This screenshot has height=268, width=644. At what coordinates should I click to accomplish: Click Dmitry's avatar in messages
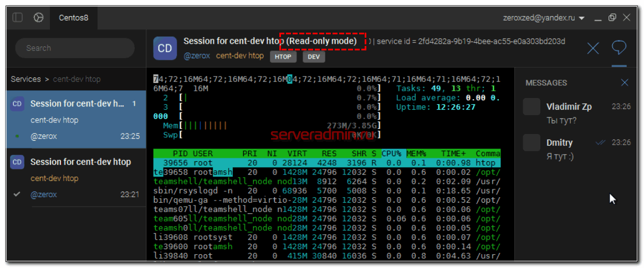tap(531, 143)
